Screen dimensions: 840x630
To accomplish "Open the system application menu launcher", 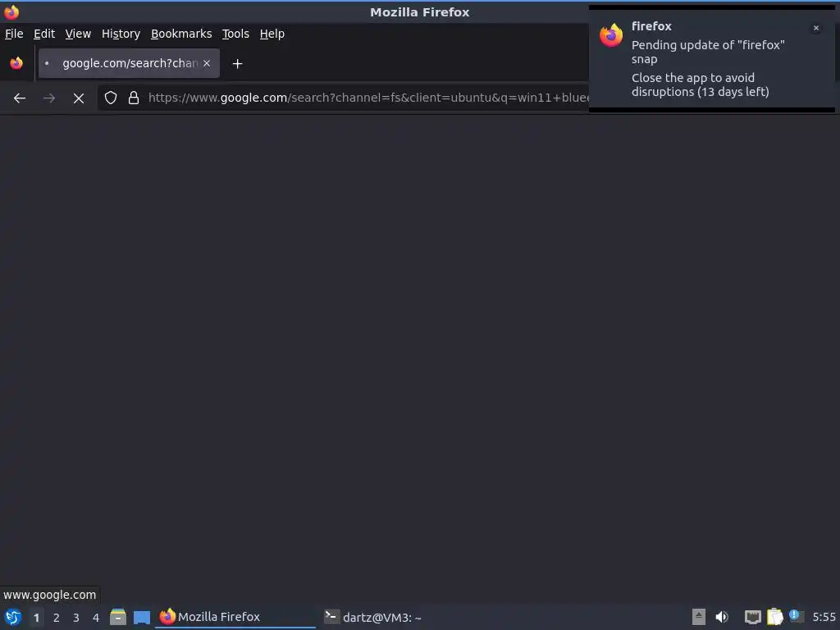I will (x=13, y=617).
